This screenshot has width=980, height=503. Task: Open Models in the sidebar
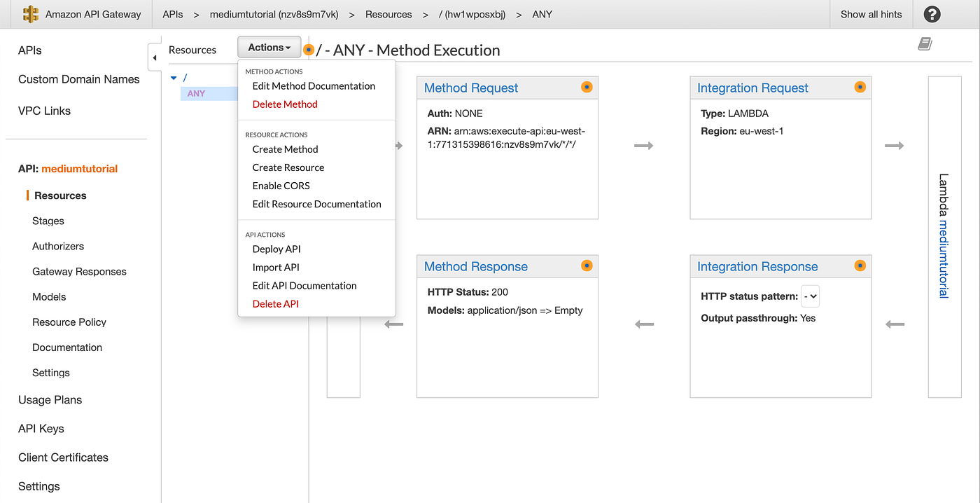(x=49, y=296)
